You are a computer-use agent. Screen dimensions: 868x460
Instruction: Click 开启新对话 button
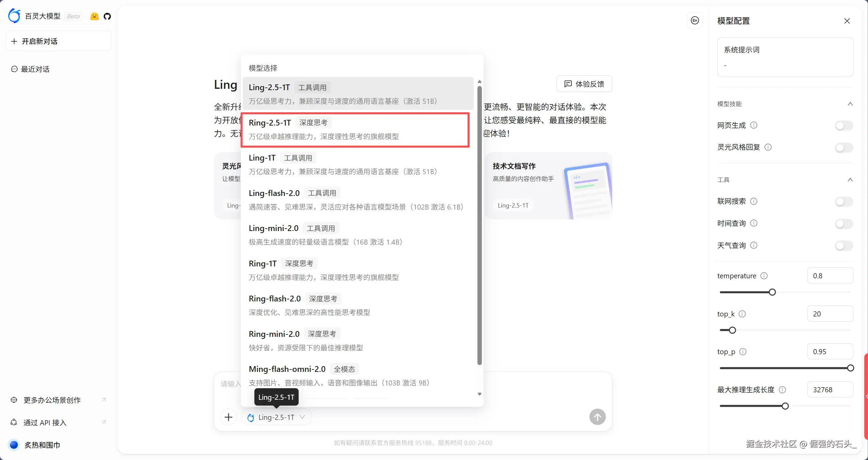[x=59, y=41]
